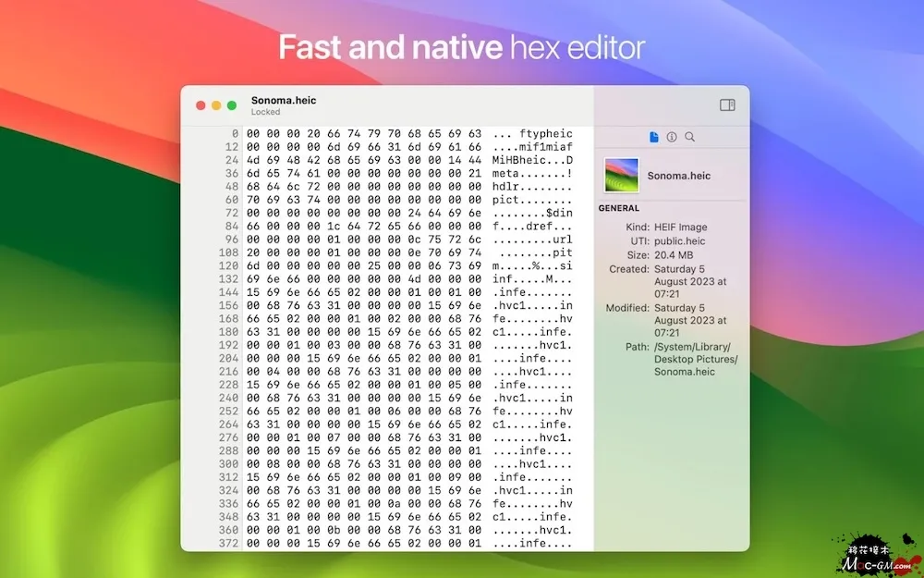924x578 pixels.
Task: Click the yellow minimize window button
Action: (216, 105)
